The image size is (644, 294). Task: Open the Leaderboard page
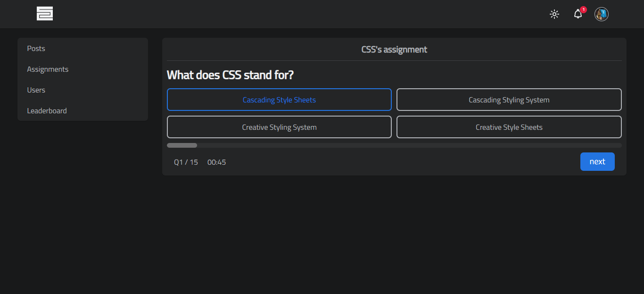[47, 111]
